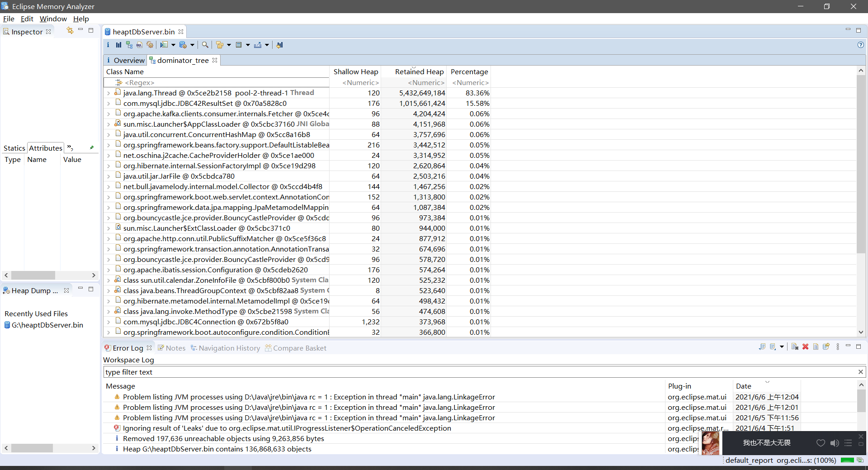Sort by Shallow Heap column header
This screenshot has height=470, width=868.
355,71
